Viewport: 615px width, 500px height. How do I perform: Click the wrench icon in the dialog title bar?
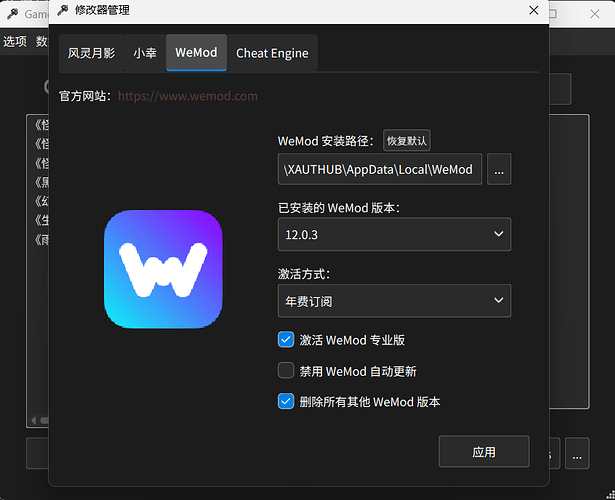[x=62, y=10]
